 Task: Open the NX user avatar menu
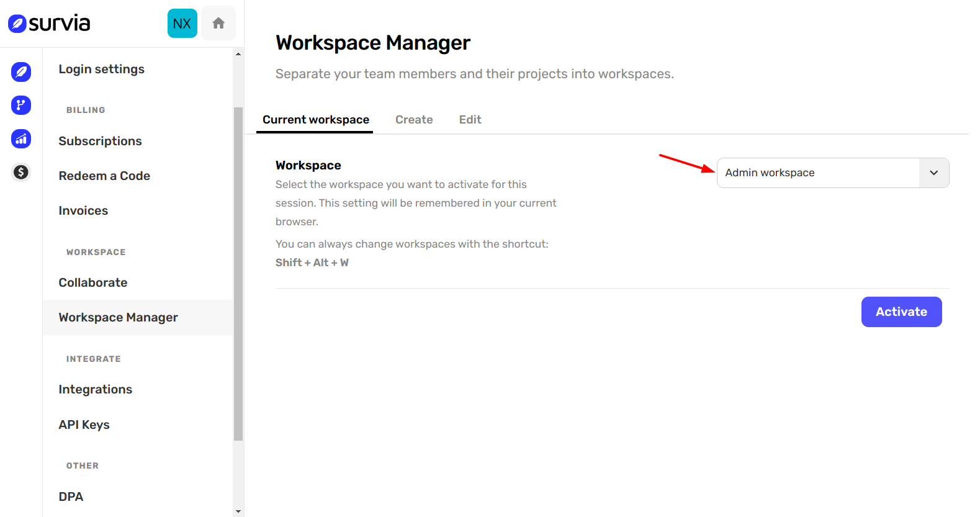tap(182, 24)
